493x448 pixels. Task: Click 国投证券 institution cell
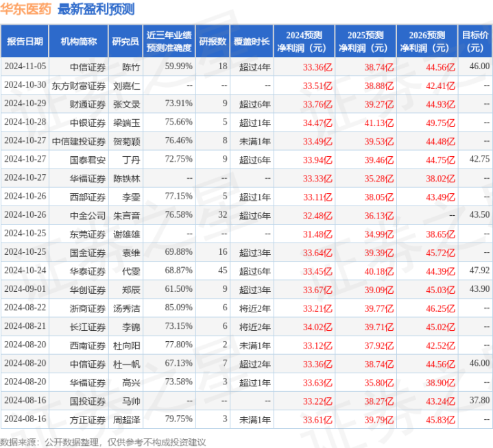coord(88,401)
